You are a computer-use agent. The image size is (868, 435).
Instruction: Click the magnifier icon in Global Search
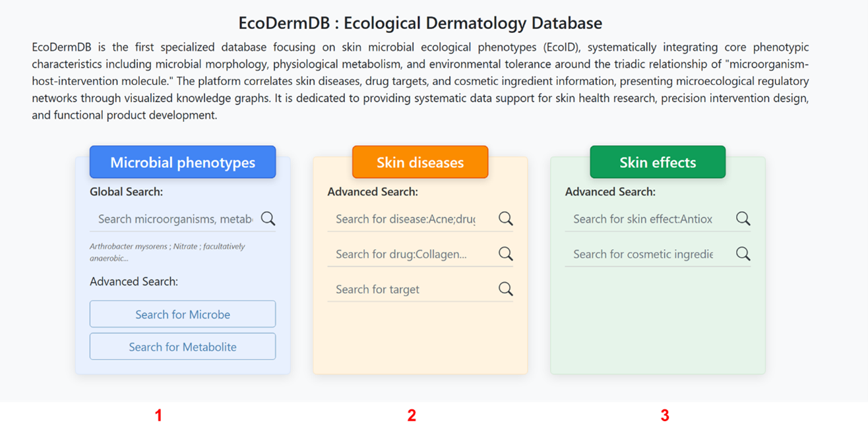[268, 219]
